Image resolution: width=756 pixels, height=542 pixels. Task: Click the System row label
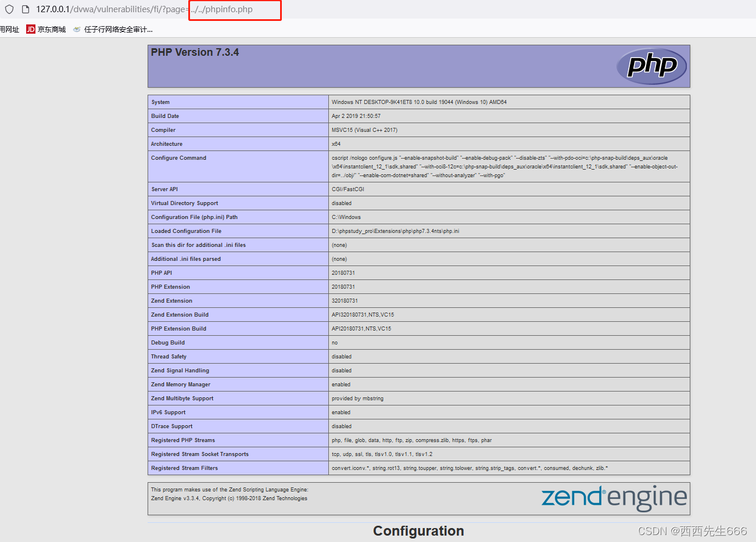[x=160, y=102]
